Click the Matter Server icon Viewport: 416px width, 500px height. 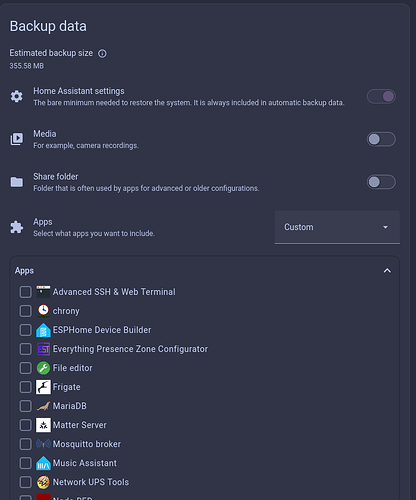[43, 425]
